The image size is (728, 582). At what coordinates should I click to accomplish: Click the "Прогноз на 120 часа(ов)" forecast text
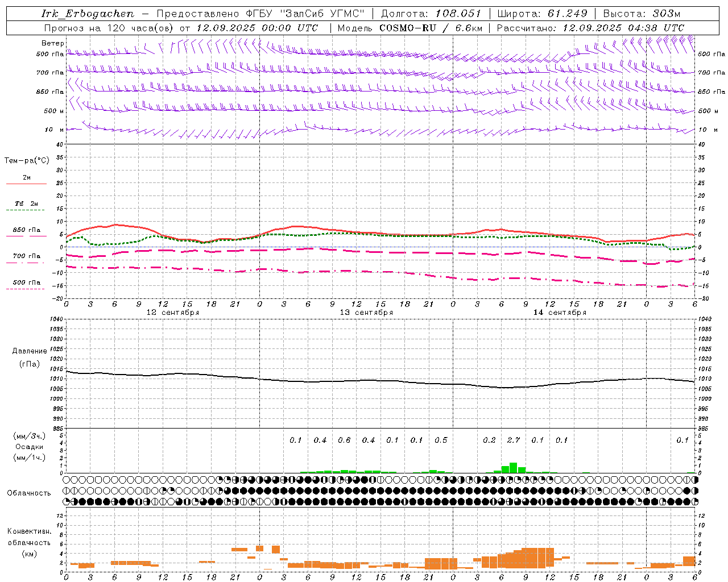point(109,28)
